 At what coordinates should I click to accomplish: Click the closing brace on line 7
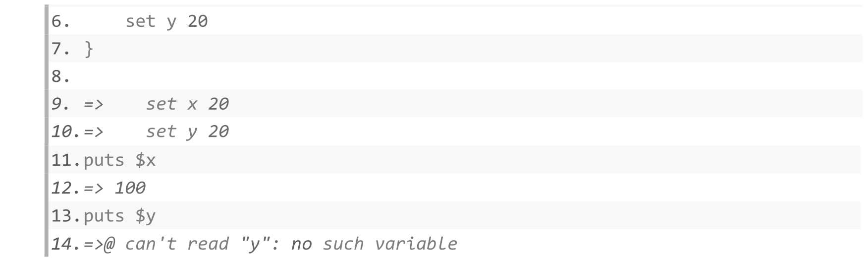pyautogui.click(x=89, y=49)
